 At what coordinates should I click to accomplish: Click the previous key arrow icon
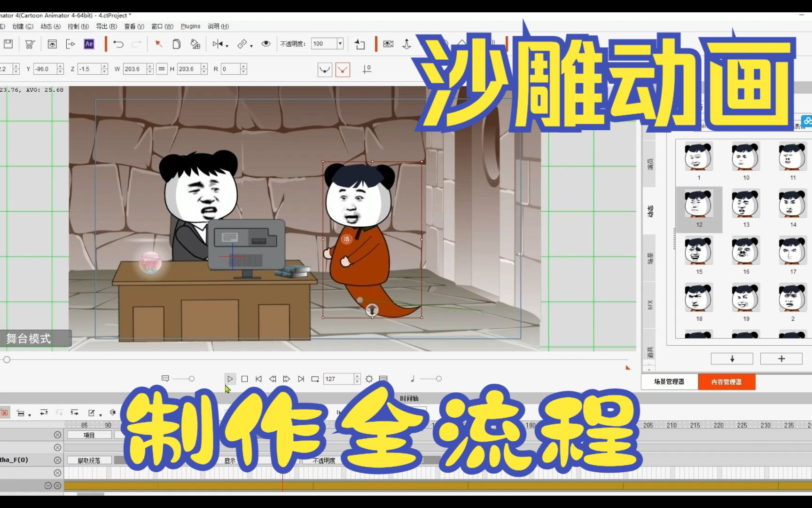click(44, 413)
